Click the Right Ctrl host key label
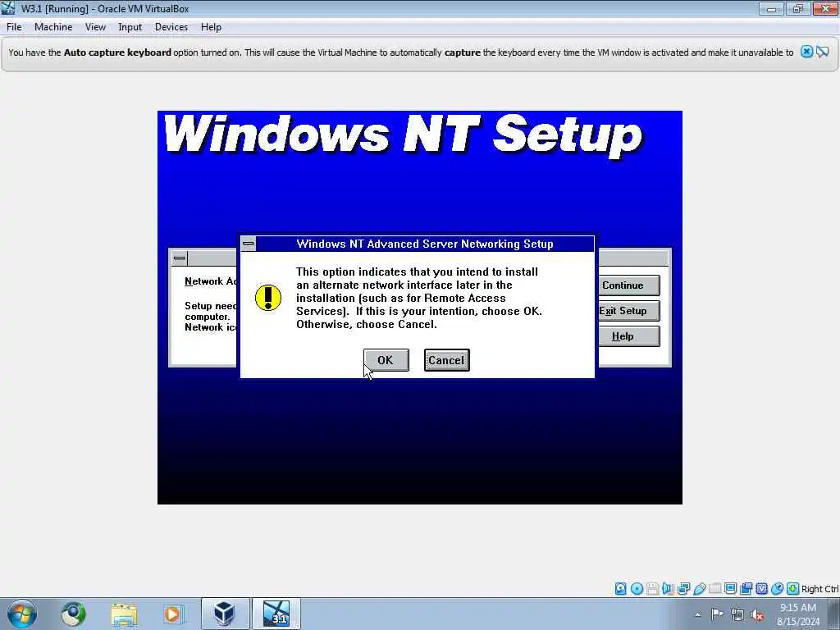 (x=819, y=589)
